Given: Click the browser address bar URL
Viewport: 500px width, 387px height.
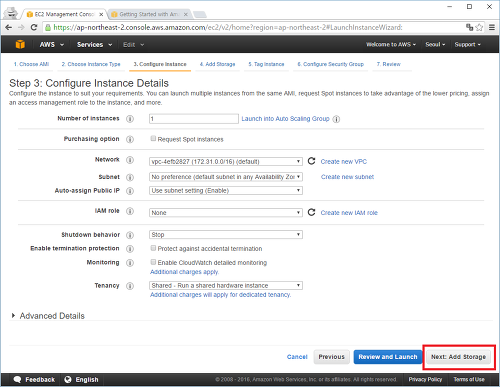Looking at the screenshot, I should [x=228, y=27].
